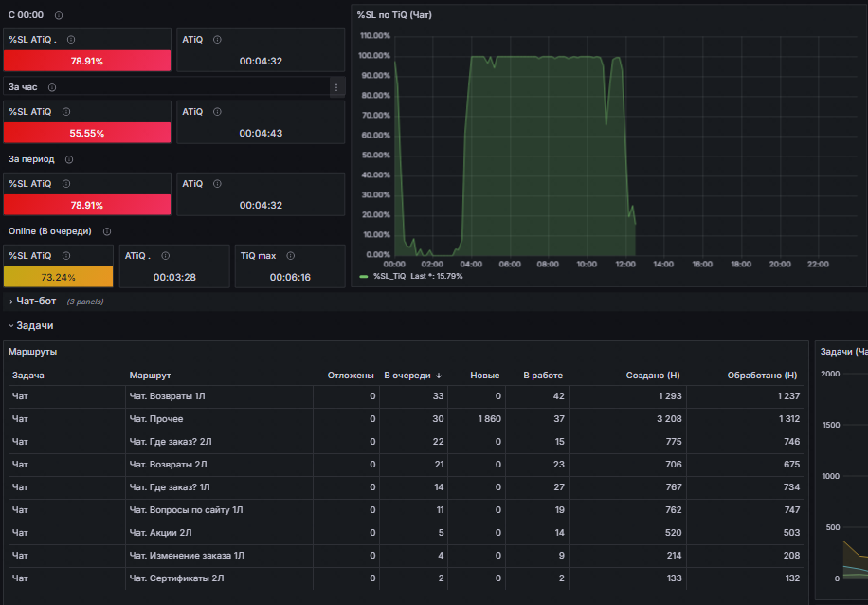Click info icon beside Online (В очереди)
Image resolution: width=868 pixels, height=605 pixels.
(107, 231)
